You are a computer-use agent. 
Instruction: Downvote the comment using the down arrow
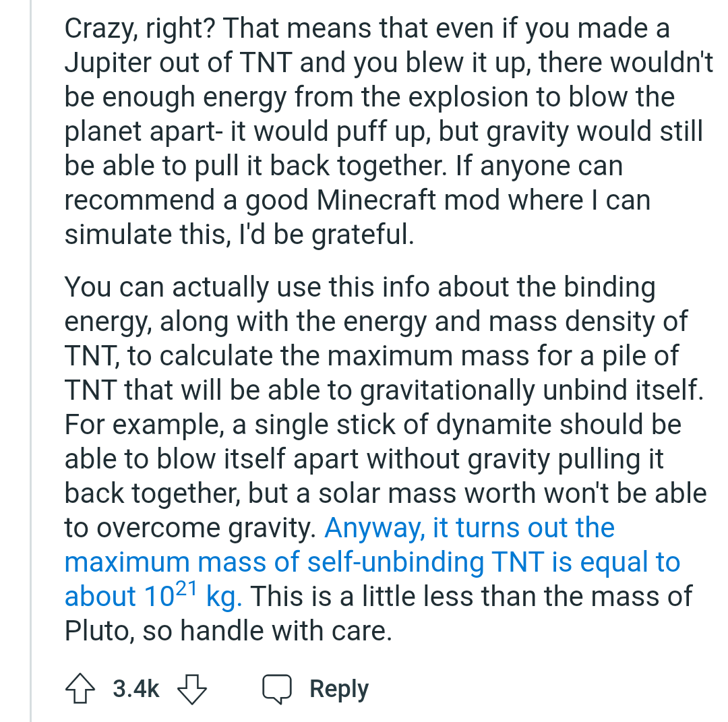pos(192,689)
